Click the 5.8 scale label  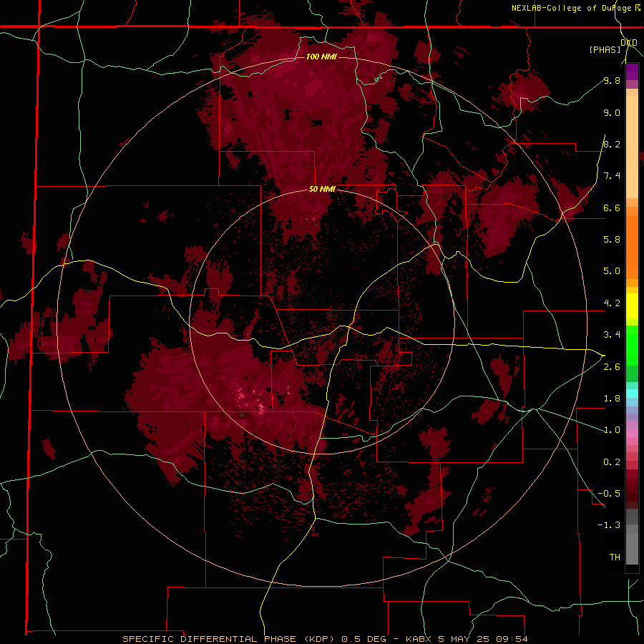point(612,240)
